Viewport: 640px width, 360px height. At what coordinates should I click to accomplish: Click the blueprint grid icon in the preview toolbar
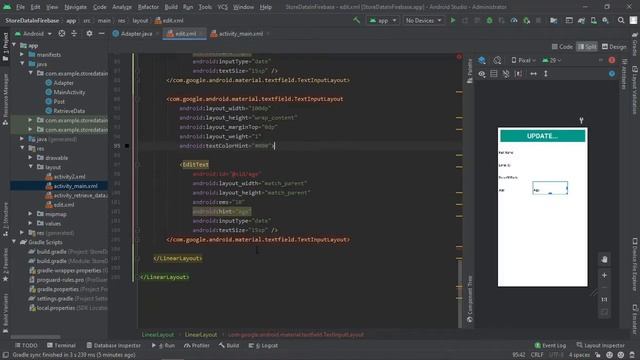[493, 74]
